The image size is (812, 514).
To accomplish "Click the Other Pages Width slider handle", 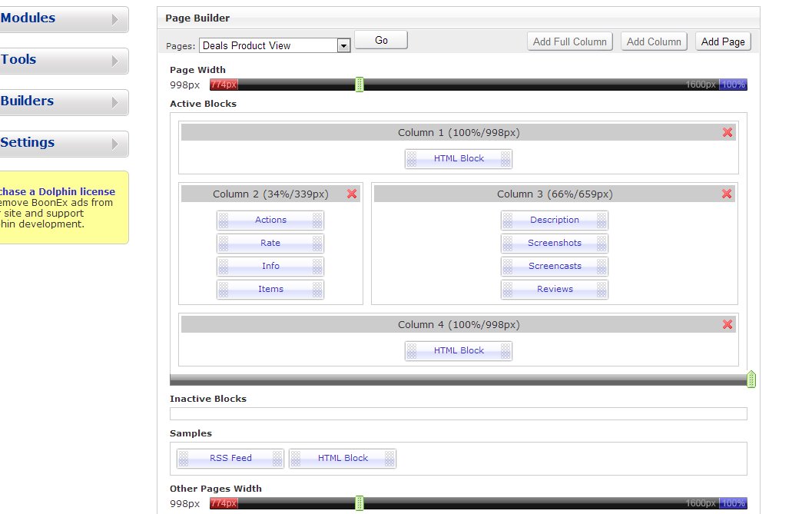I will click(360, 503).
